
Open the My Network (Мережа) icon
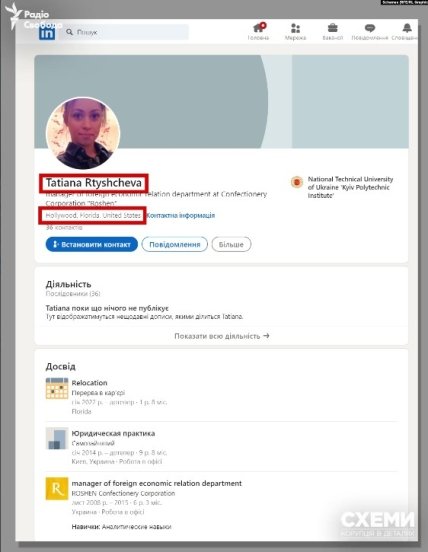point(296,28)
